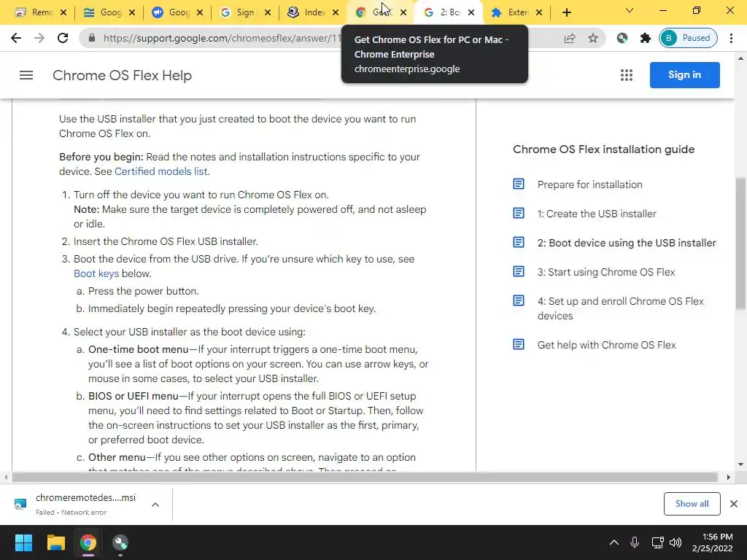
Task: Open Prepare for installation guide
Action: coord(589,184)
